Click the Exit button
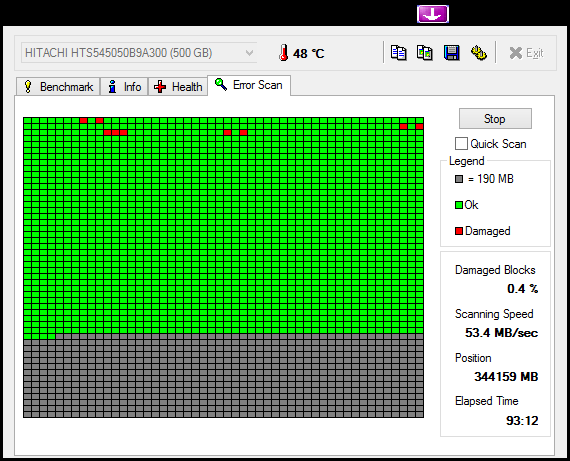570x461 pixels. click(x=526, y=53)
